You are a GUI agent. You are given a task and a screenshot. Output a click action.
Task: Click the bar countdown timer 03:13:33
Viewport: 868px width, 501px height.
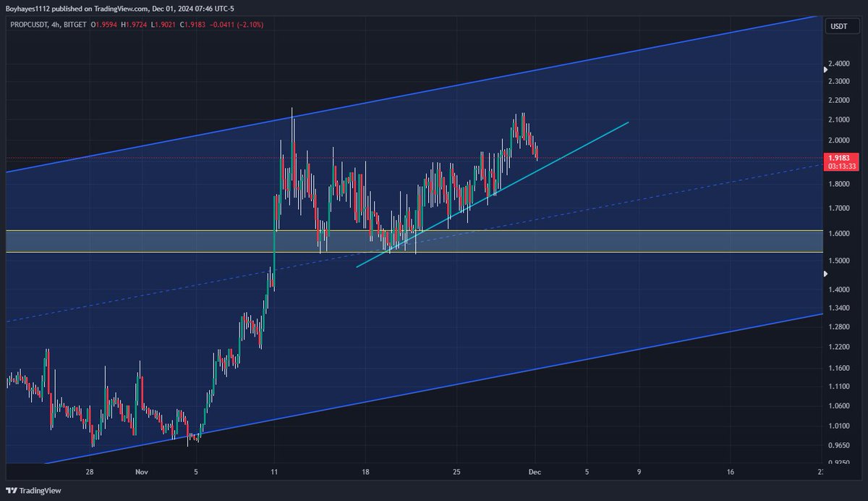tap(841, 166)
